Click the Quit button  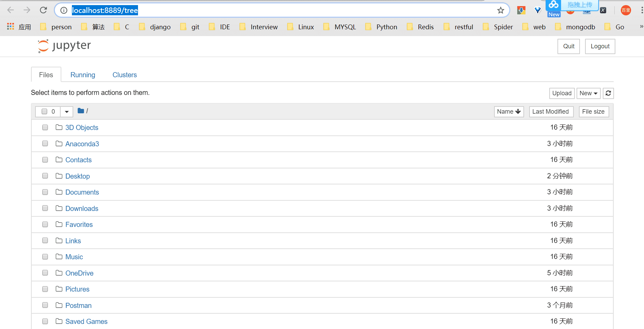click(569, 46)
